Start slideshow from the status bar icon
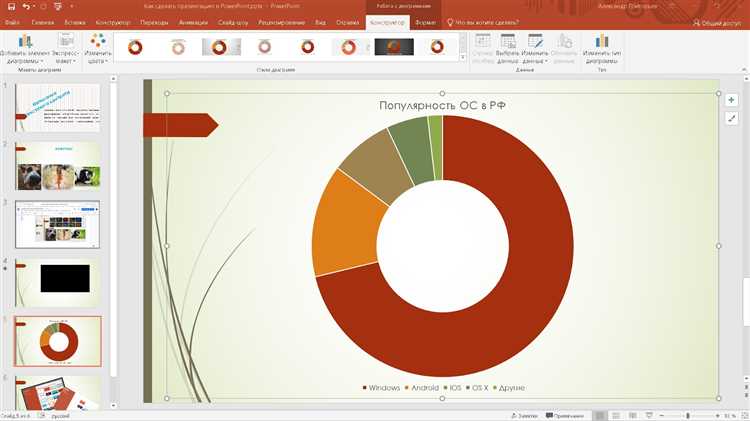Image resolution: width=750 pixels, height=421 pixels. point(649,416)
